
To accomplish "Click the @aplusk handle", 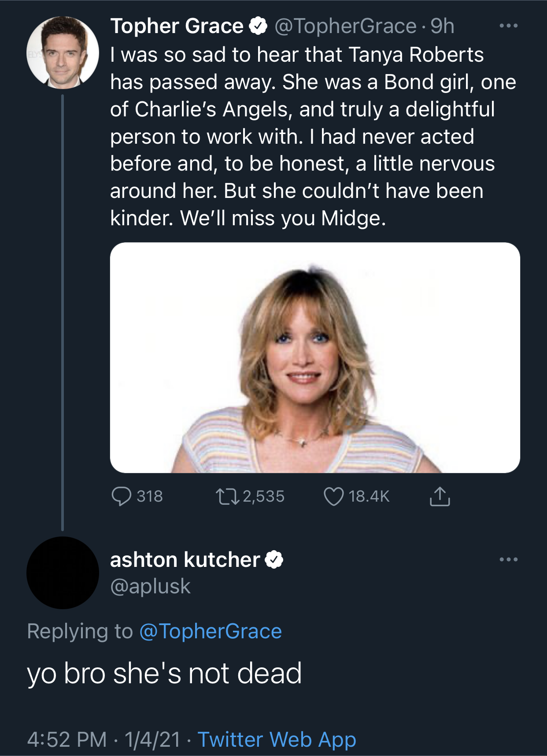I will coord(150,586).
